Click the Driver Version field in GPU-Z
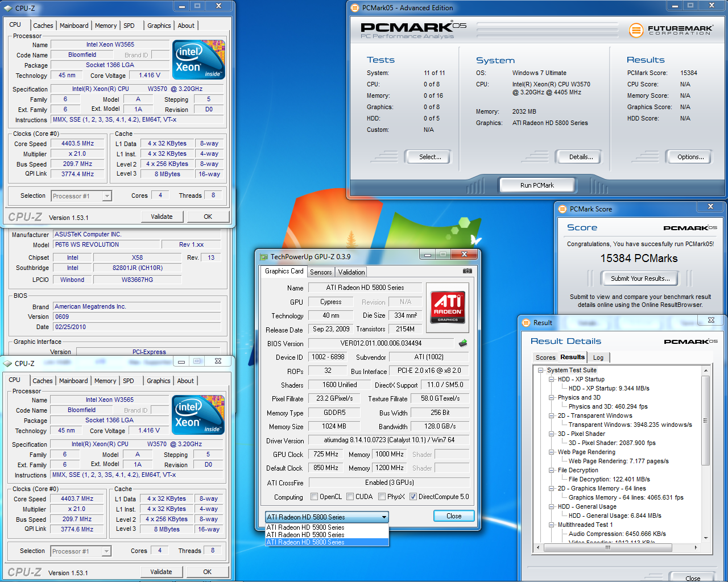 pos(389,440)
